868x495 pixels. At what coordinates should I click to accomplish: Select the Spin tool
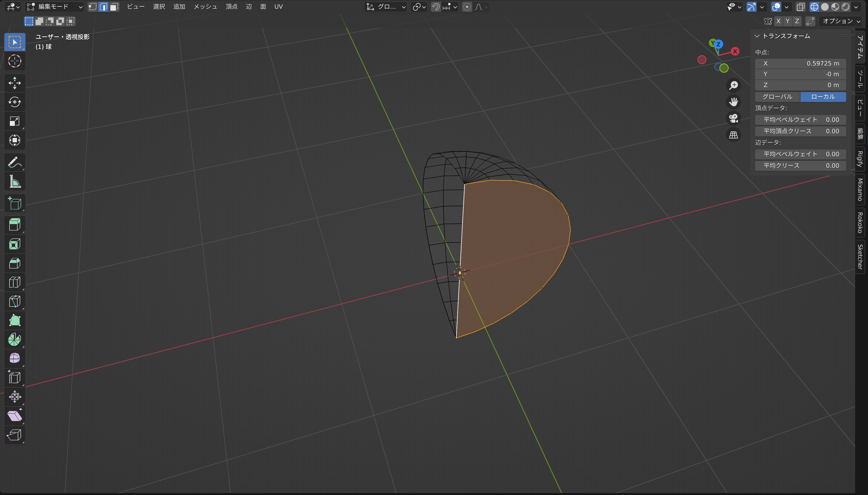[15, 339]
